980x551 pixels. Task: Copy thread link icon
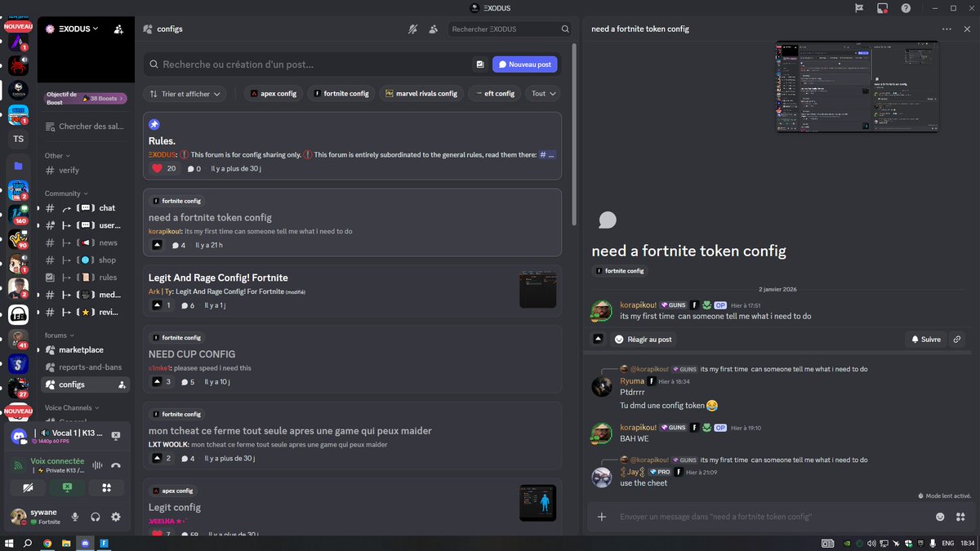coord(957,339)
